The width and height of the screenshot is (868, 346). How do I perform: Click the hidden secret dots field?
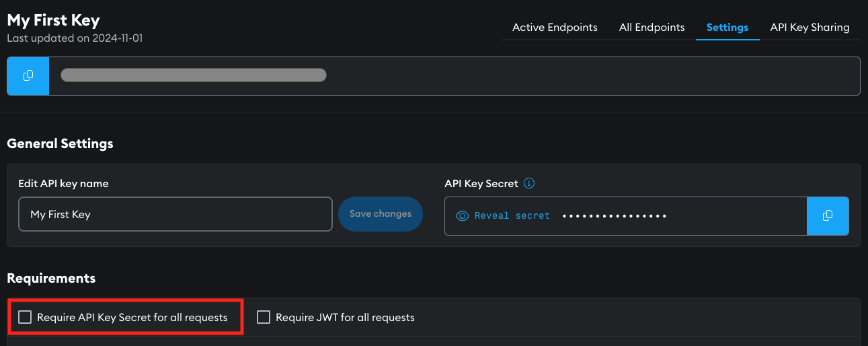tap(614, 216)
